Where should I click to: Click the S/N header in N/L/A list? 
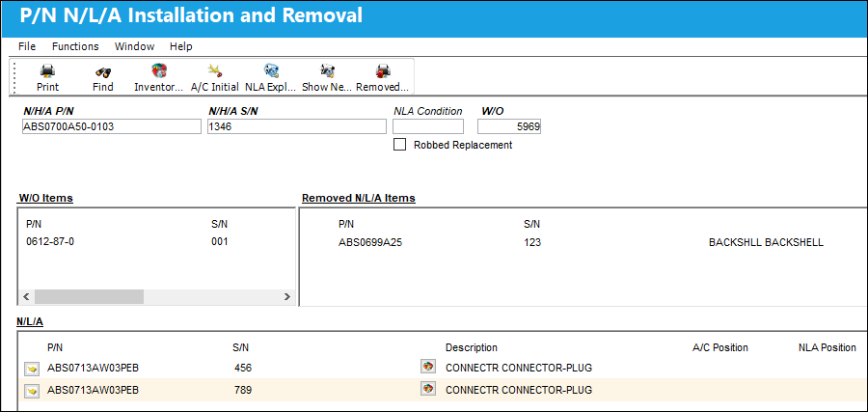(x=241, y=347)
